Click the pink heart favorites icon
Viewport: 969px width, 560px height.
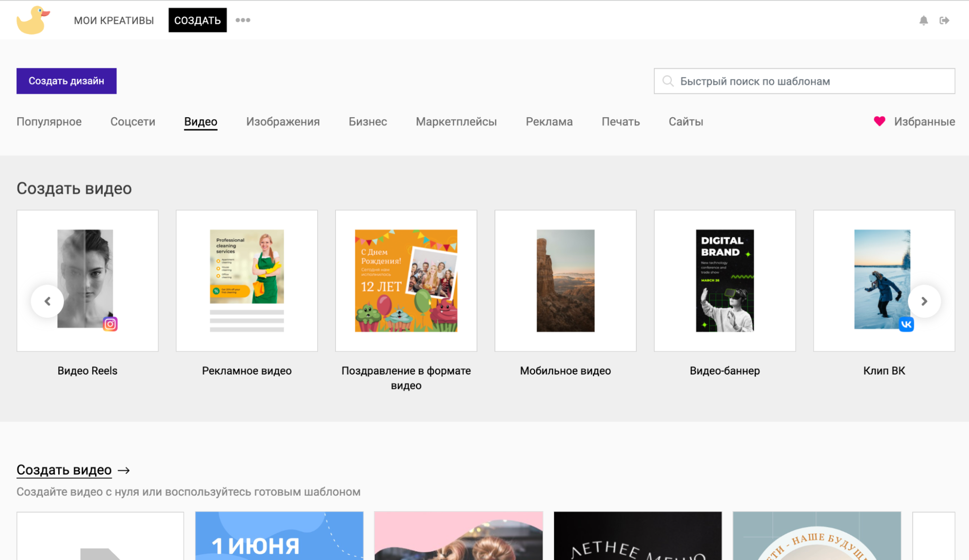click(879, 121)
